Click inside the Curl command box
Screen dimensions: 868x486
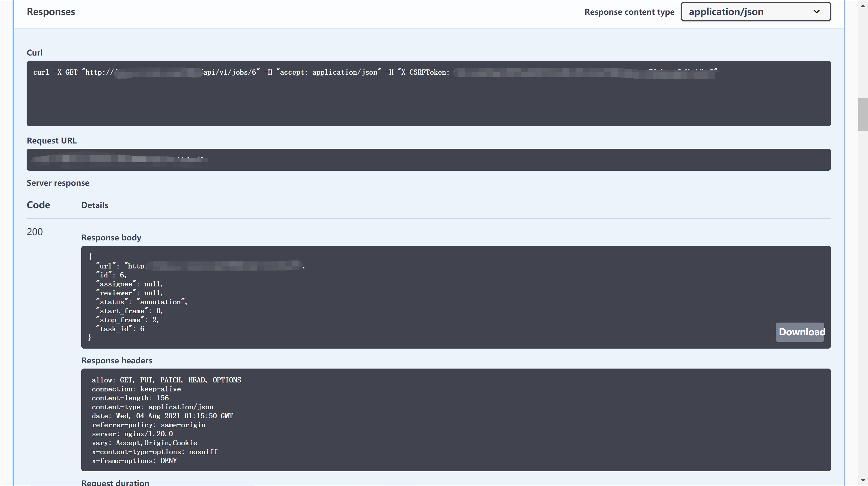tap(428, 98)
